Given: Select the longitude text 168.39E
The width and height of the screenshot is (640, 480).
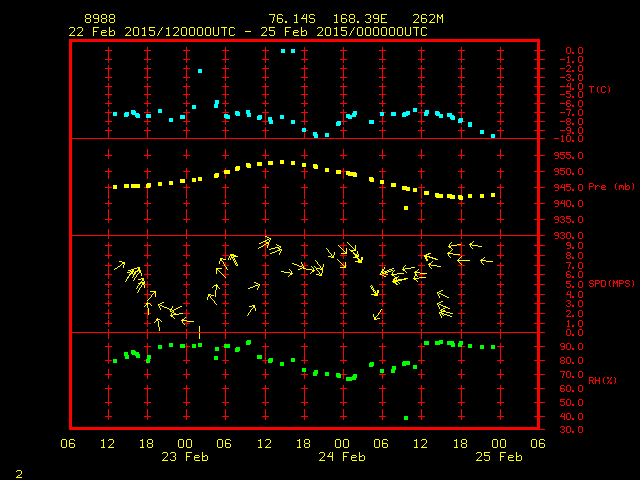Looking at the screenshot, I should [360, 19].
